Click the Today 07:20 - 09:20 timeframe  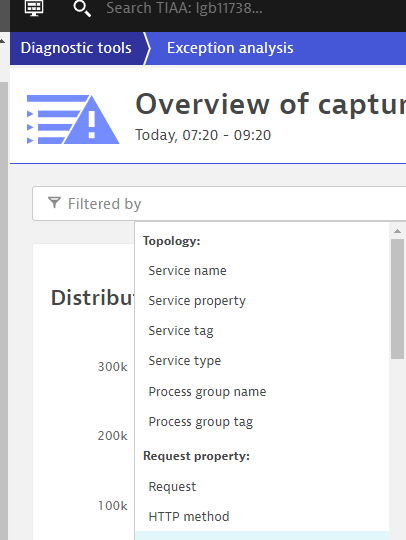click(203, 135)
